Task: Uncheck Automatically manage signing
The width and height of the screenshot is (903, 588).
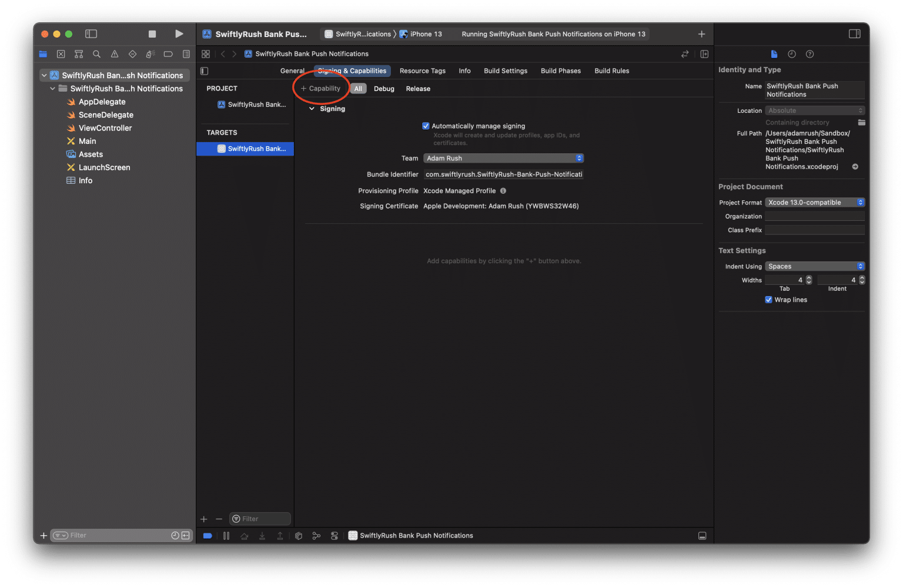Action: point(426,126)
